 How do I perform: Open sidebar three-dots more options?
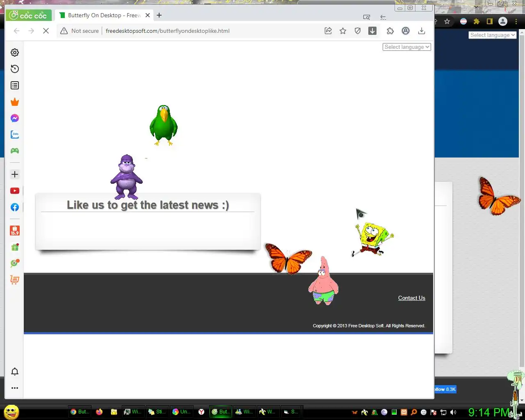15,388
